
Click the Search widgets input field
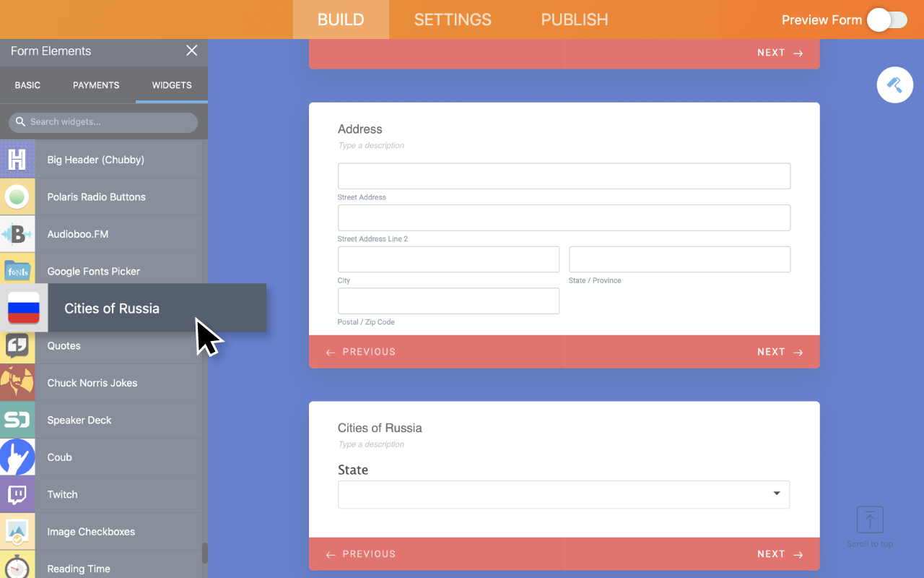click(103, 122)
